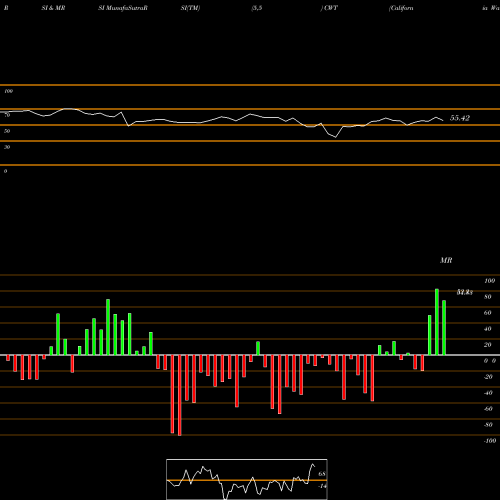Click the 80 label on MR axis

[x=488, y=297]
